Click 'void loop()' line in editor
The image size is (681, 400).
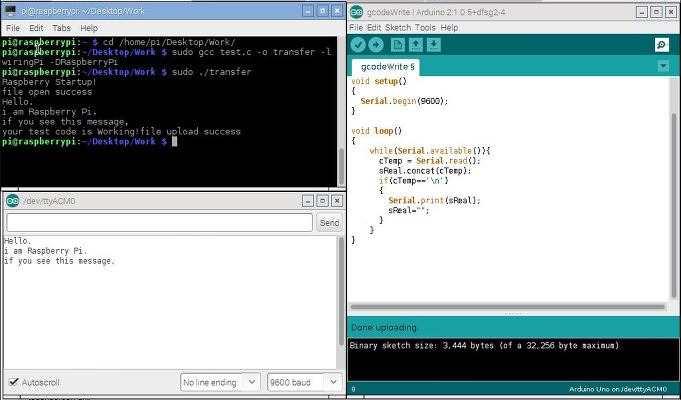377,131
